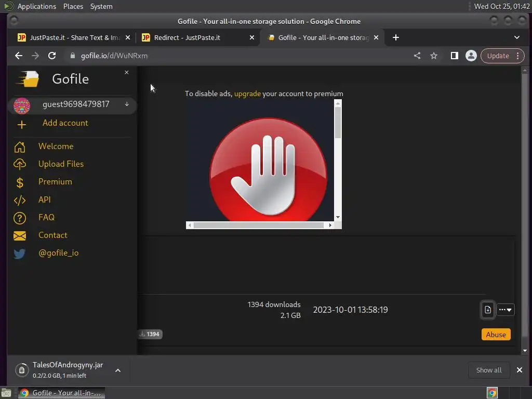Click the Welcome home icon

click(20, 147)
